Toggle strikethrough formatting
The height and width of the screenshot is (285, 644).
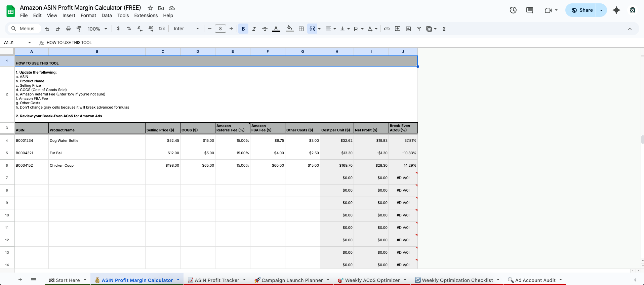[265, 29]
